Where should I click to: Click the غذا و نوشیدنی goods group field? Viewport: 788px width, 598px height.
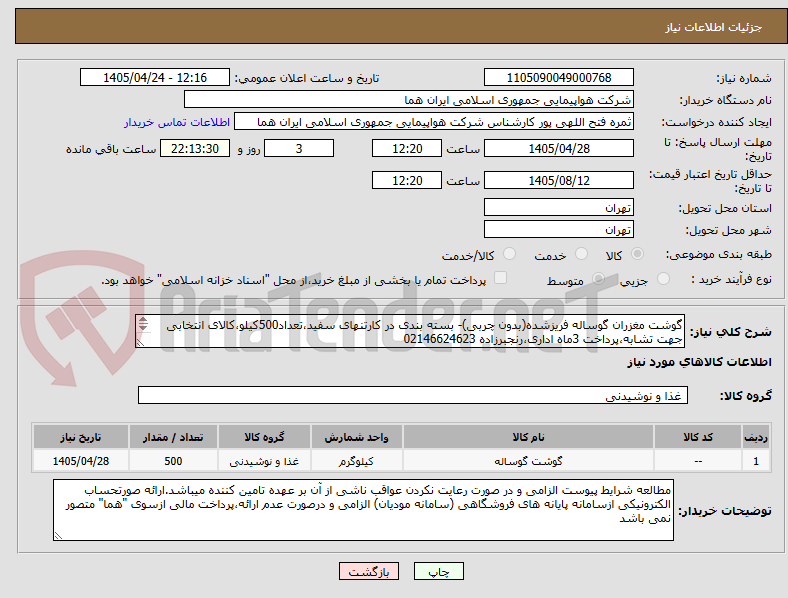click(x=413, y=395)
